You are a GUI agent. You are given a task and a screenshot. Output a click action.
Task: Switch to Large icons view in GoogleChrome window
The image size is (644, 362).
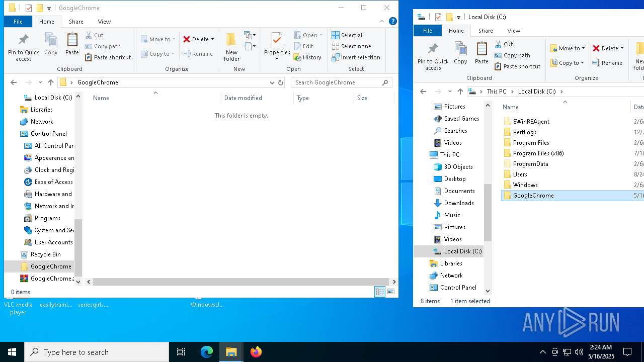tap(391, 292)
